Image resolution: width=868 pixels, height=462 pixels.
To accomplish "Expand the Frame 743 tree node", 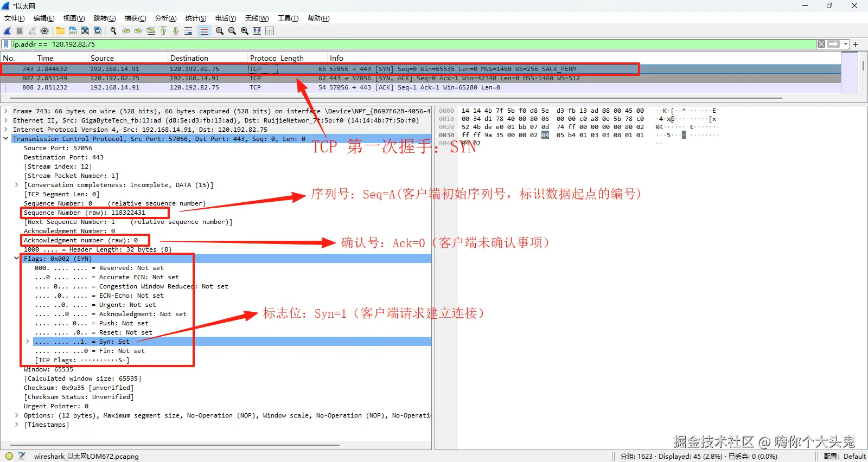I will click(6, 111).
